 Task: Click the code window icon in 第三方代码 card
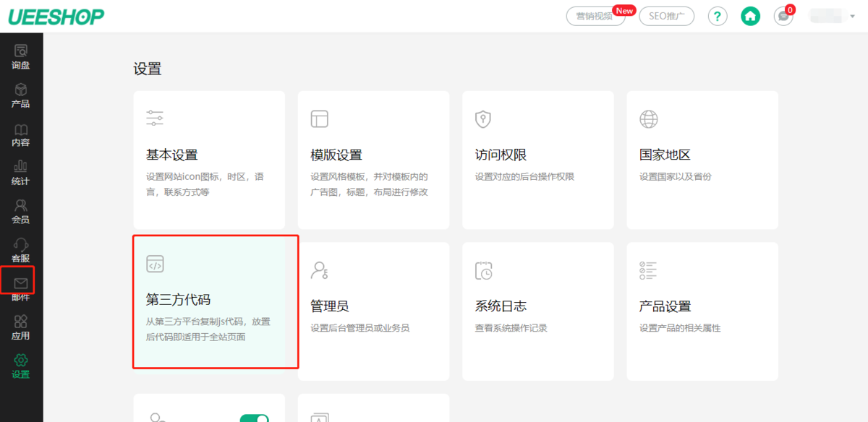click(155, 264)
